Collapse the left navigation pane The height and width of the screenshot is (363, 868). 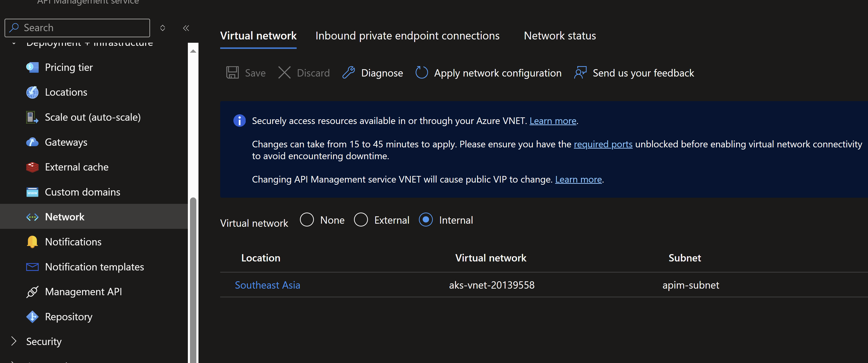pyautogui.click(x=186, y=28)
